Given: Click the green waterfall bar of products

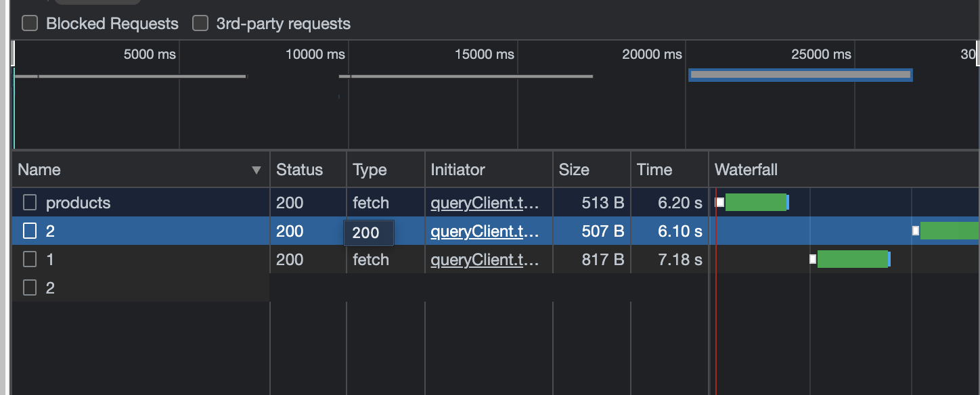Looking at the screenshot, I should coord(756,202).
